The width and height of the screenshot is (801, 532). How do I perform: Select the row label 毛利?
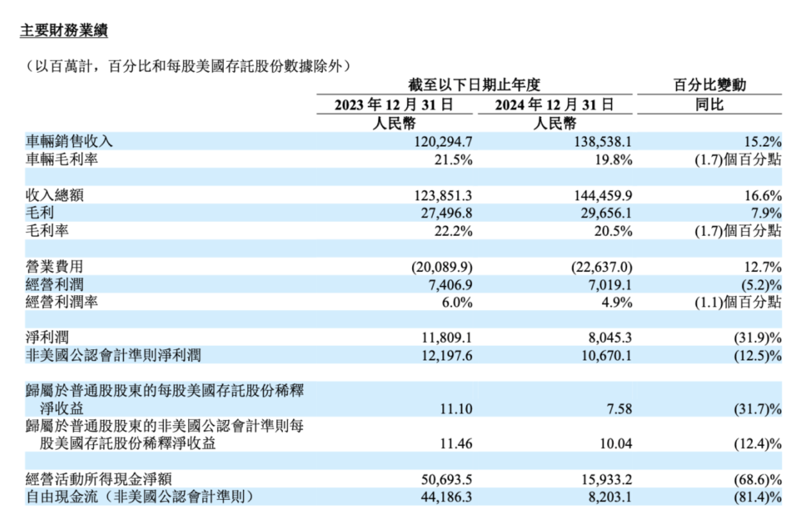pyautogui.click(x=40, y=213)
